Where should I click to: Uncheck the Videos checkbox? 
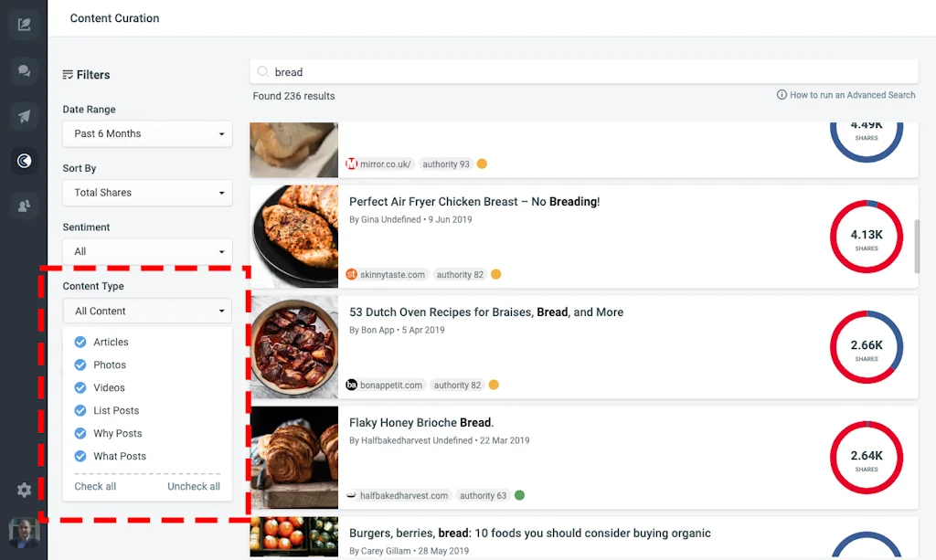[80, 387]
